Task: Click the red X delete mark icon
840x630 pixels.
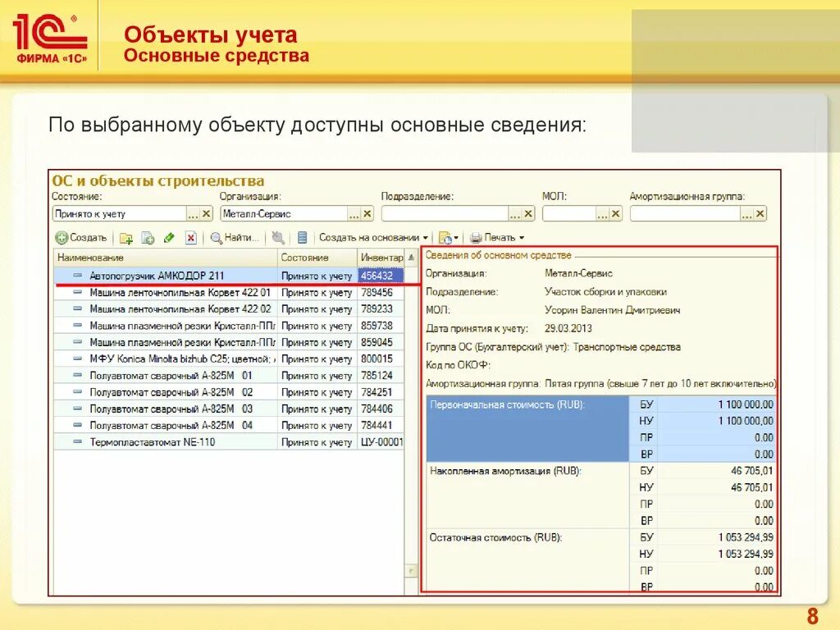Action: click(x=190, y=238)
